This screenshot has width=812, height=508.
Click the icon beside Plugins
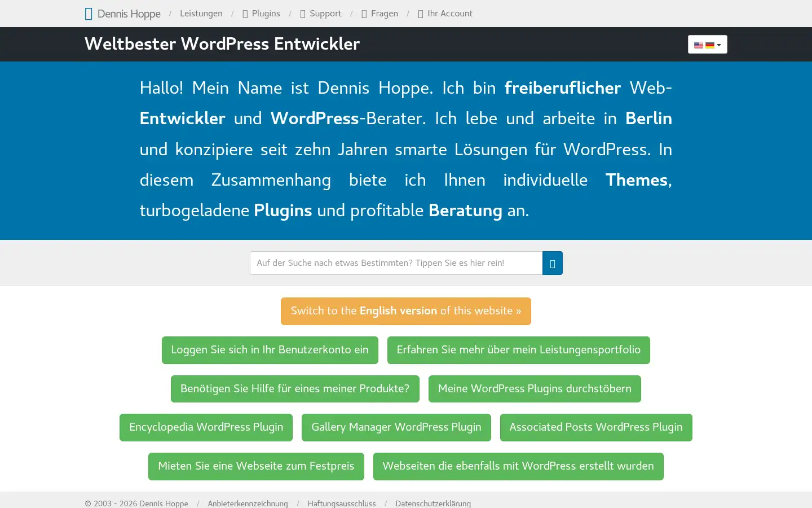tap(245, 14)
